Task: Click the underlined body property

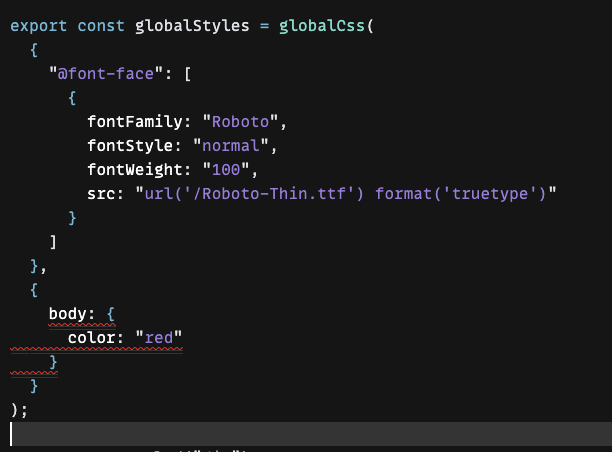Action: click(67, 314)
